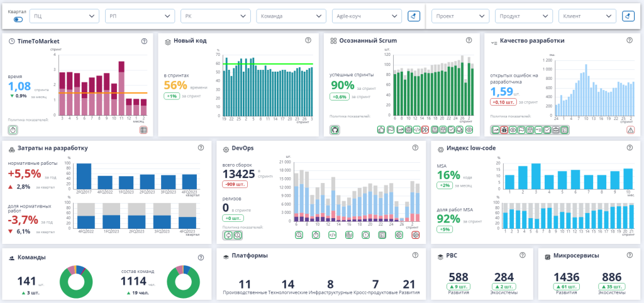
Task: Click the 1114 состав команд value
Action: pos(133,281)
